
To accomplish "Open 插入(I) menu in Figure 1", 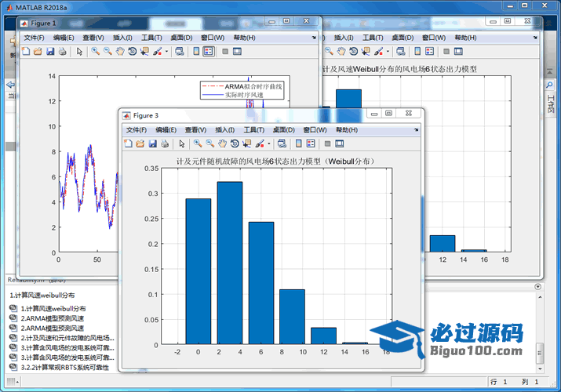I will pos(122,38).
